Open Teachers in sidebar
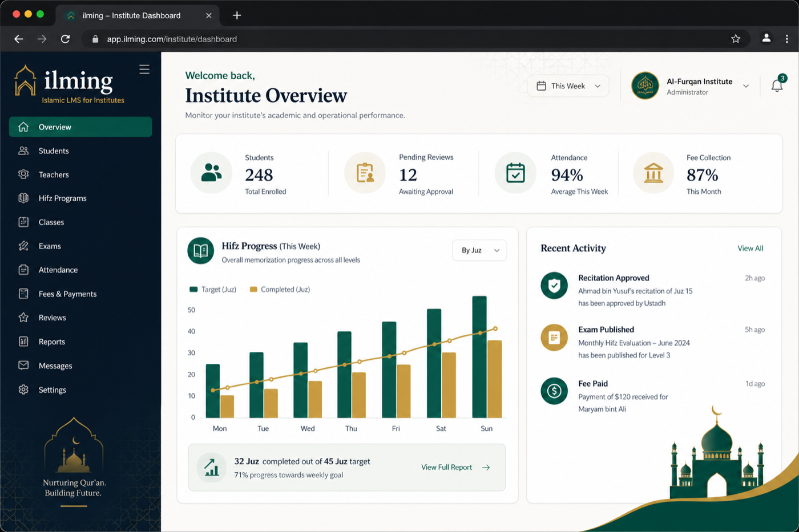 80,175
